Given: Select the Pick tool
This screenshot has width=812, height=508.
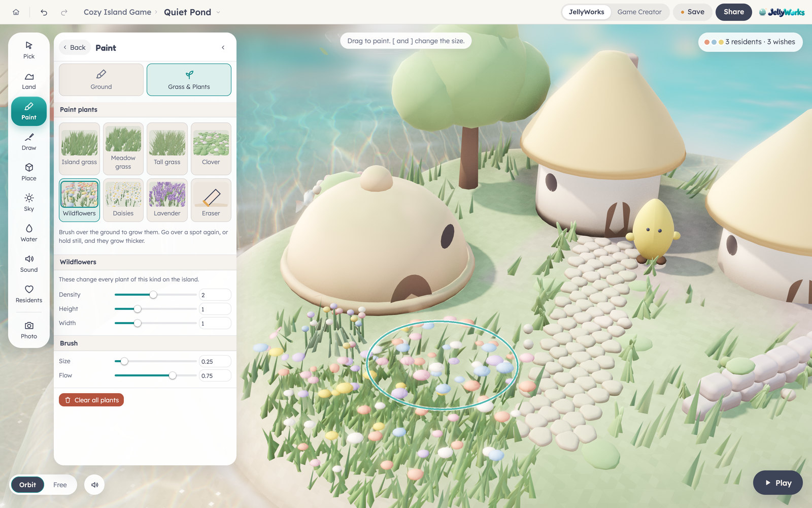Looking at the screenshot, I should coord(29,50).
